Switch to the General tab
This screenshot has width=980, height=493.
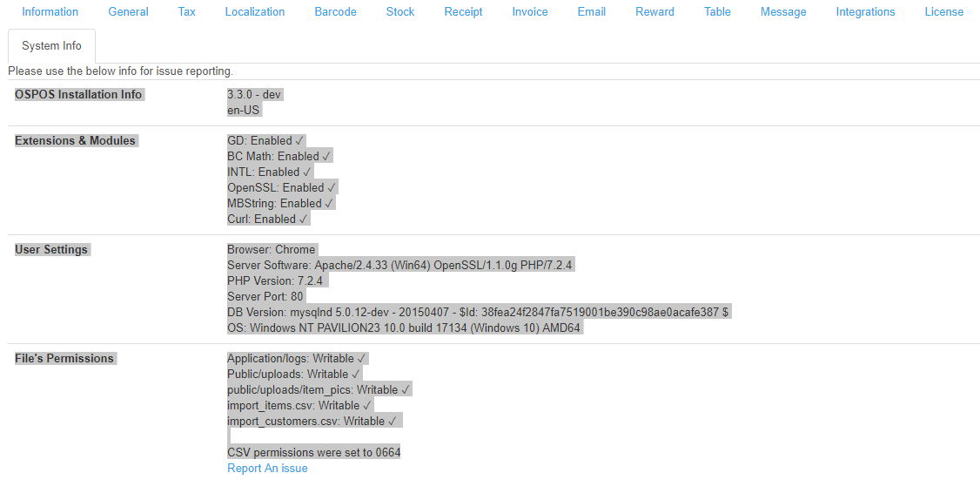(x=128, y=12)
